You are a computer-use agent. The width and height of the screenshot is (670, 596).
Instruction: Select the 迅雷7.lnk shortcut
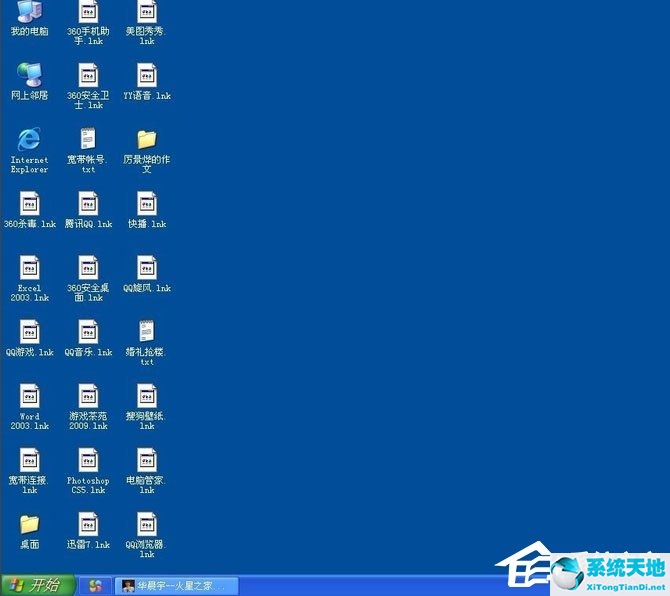pos(88,524)
